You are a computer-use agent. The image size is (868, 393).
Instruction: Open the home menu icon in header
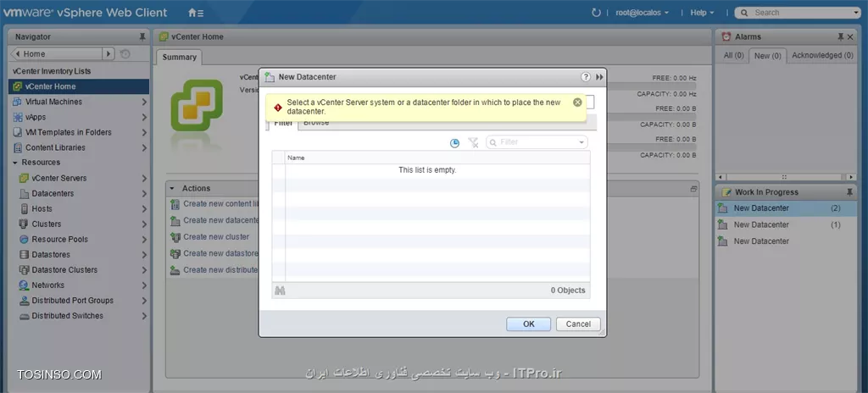tap(196, 12)
